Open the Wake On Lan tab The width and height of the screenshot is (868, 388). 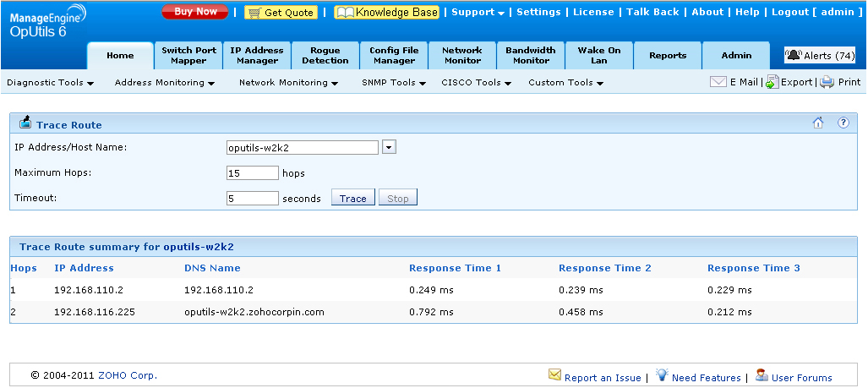[599, 55]
